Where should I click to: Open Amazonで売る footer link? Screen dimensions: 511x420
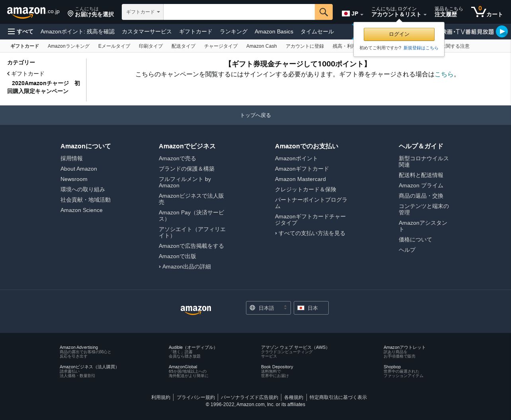tap(177, 158)
